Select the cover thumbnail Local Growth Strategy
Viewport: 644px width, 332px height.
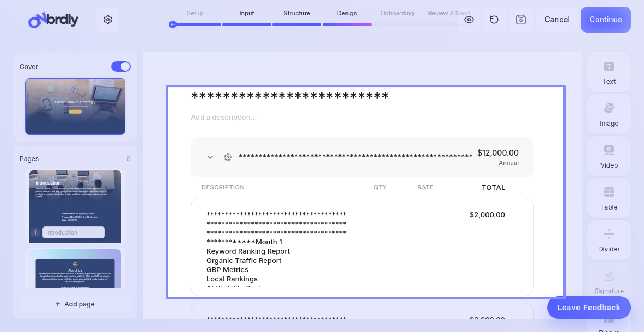75,107
